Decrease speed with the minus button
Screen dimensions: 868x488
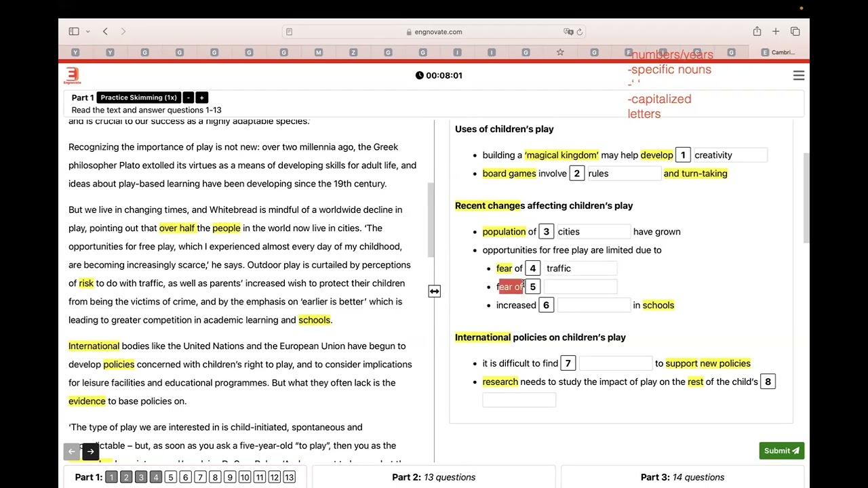pyautogui.click(x=189, y=98)
